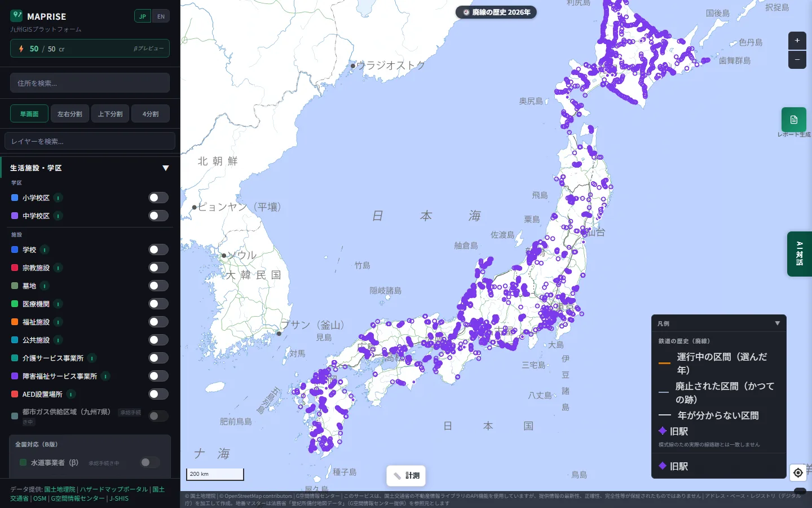The width and height of the screenshot is (812, 508).
Task: Open info icon next to 介護サービス事業所
Action: [x=92, y=358]
